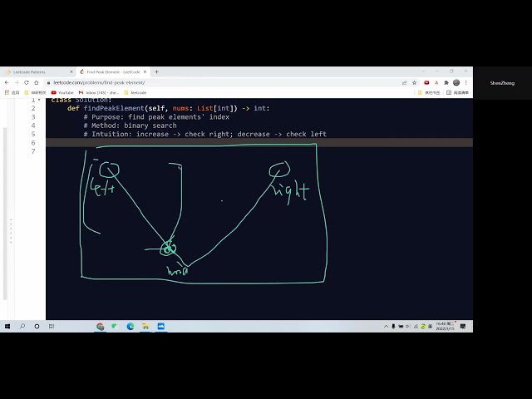Open Chrome from the taskbar
532x399 pixels.
[x=100, y=327]
